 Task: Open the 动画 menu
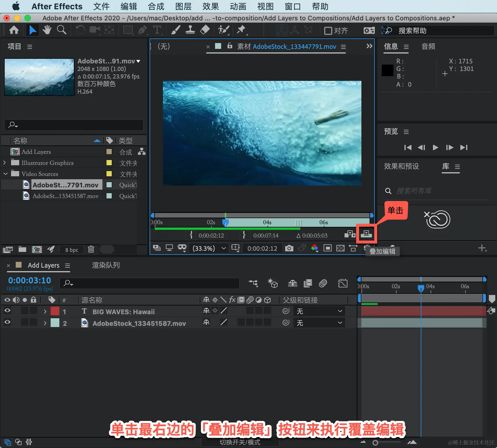[238, 6]
